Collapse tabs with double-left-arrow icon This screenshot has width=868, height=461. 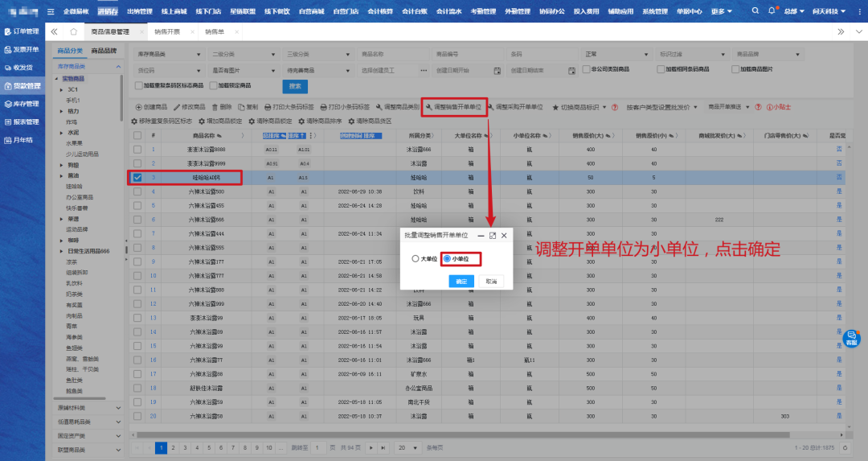[54, 31]
